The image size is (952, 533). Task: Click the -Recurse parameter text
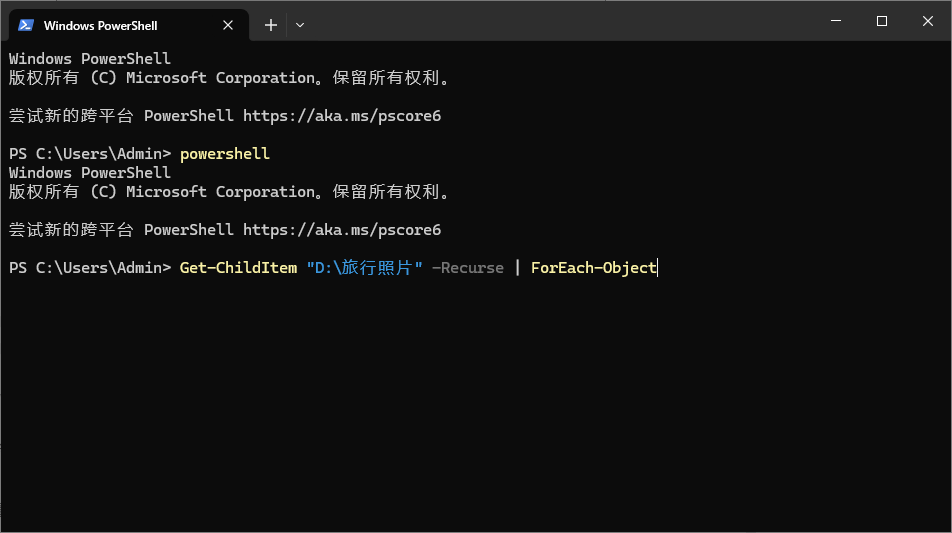tap(468, 268)
